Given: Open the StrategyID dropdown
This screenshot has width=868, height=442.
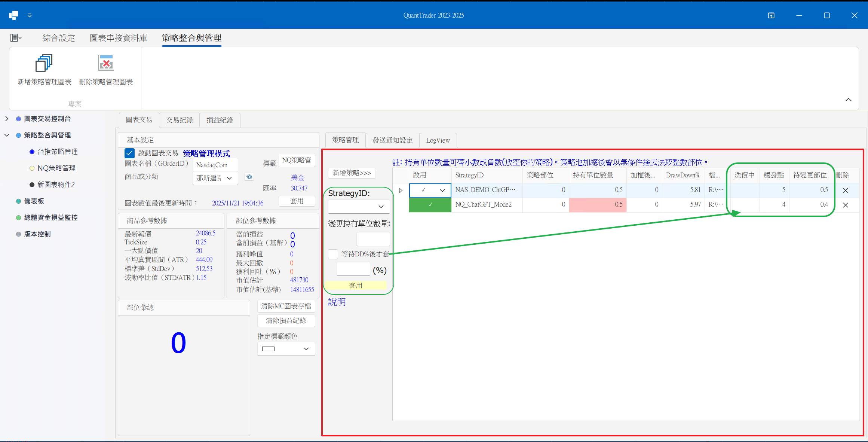Looking at the screenshot, I should [x=359, y=207].
